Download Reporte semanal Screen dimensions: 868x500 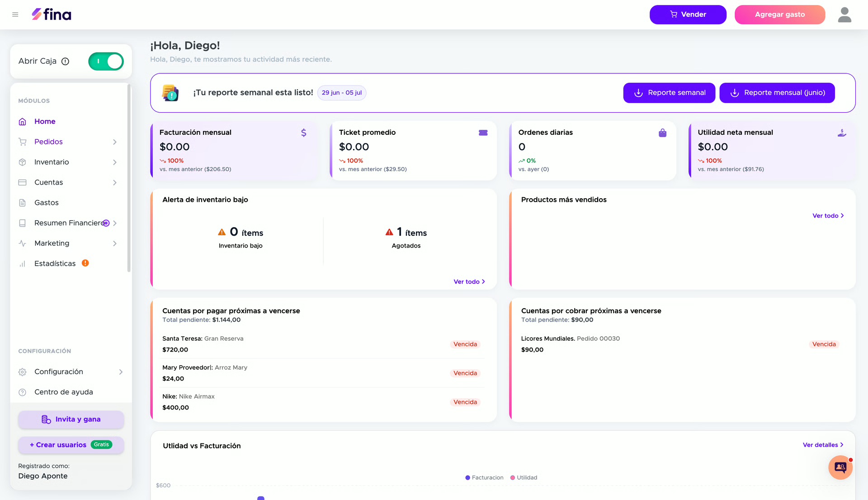(x=669, y=93)
